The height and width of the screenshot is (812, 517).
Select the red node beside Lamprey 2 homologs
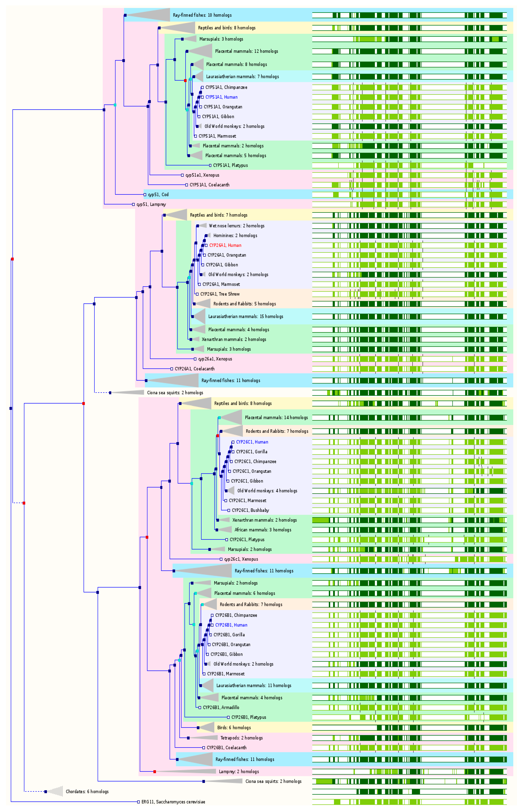click(x=154, y=771)
